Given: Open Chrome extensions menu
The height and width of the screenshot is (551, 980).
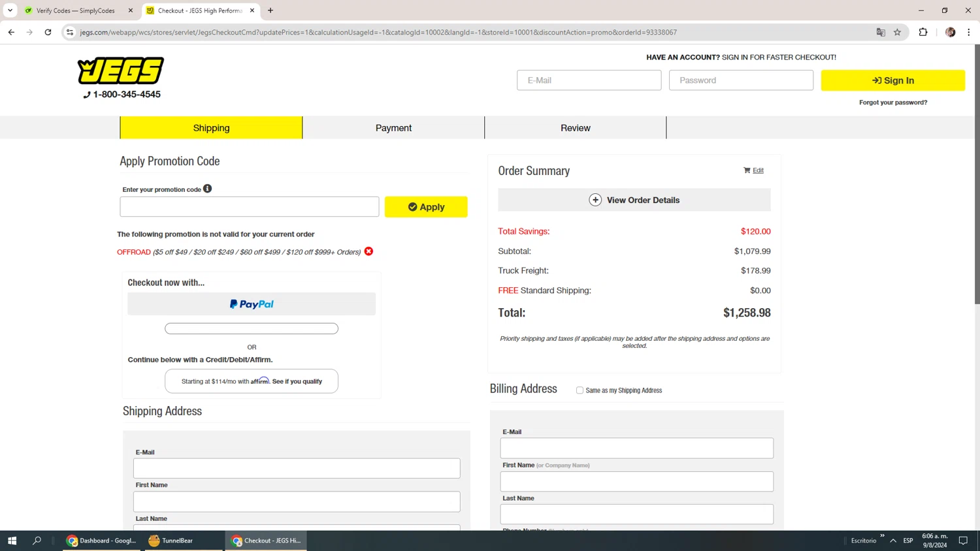Looking at the screenshot, I should click(x=923, y=32).
